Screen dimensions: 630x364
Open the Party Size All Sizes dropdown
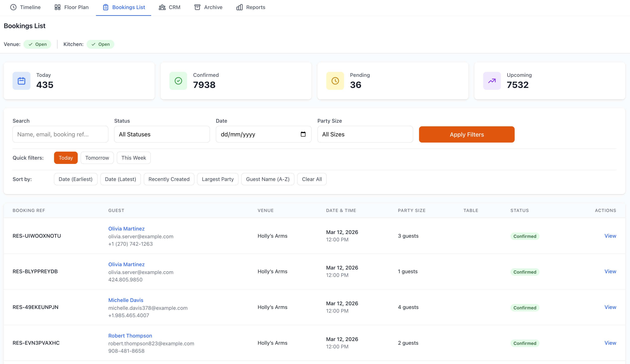365,134
